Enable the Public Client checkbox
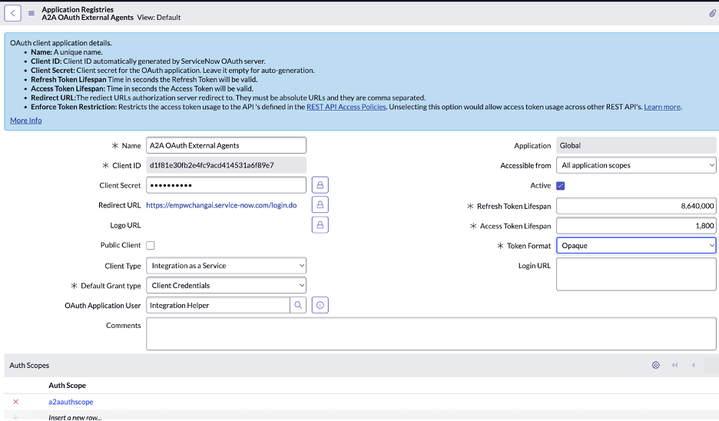 coord(150,245)
